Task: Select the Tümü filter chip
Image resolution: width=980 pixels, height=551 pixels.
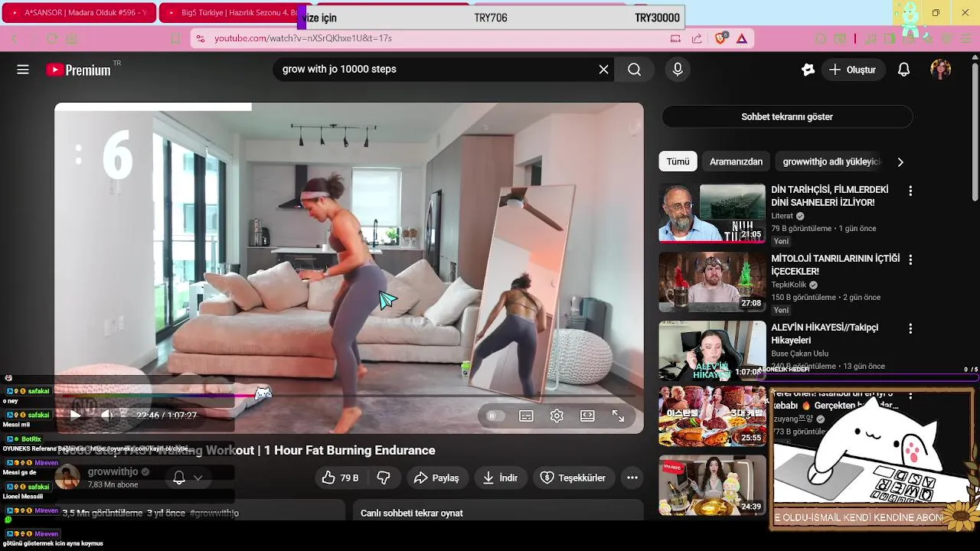Action: [x=678, y=161]
